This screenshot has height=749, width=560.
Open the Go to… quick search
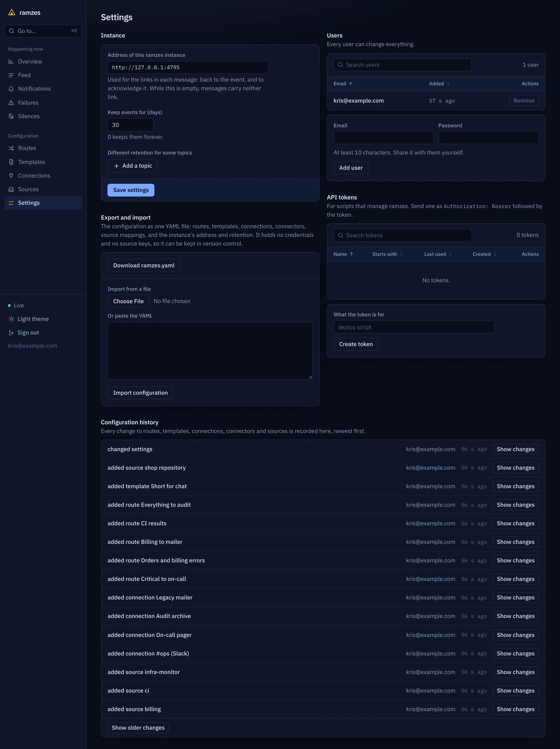click(x=43, y=31)
